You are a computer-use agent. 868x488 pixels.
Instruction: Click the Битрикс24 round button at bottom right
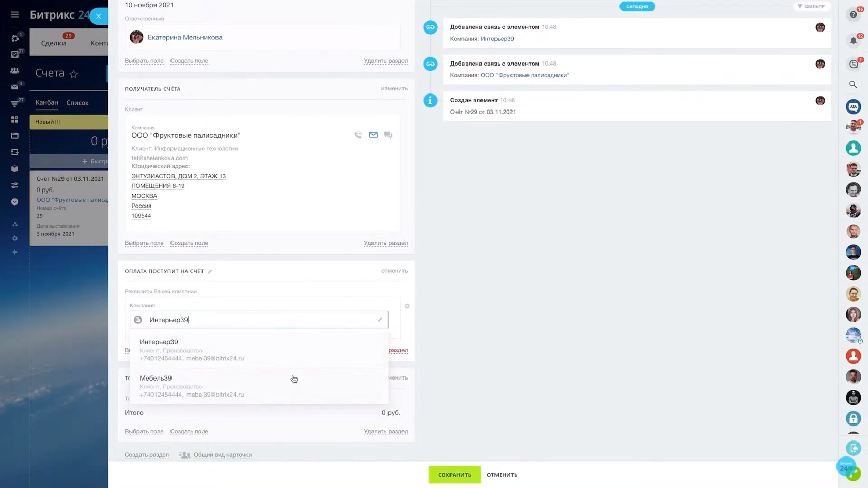coord(846,466)
